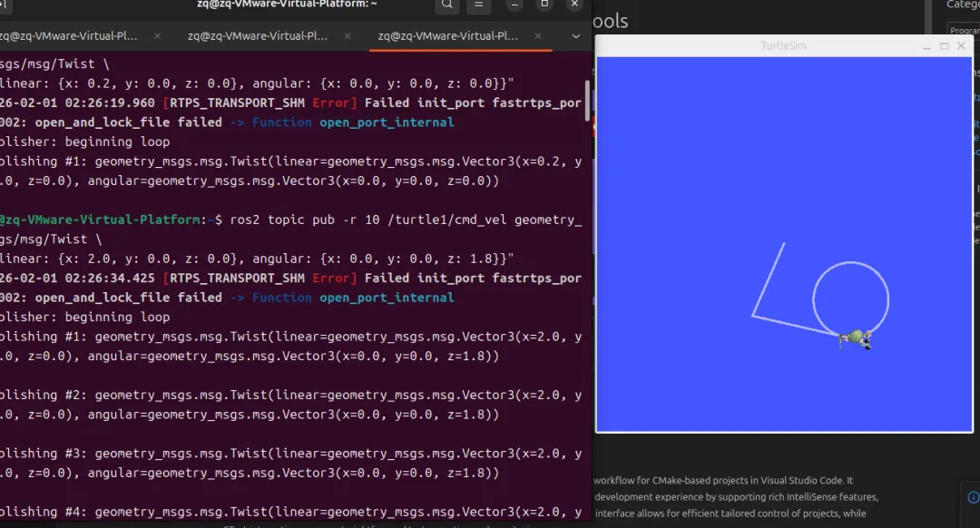Minimize the TurtleSim window
Image resolution: width=980 pixels, height=528 pixels.
(x=926, y=46)
